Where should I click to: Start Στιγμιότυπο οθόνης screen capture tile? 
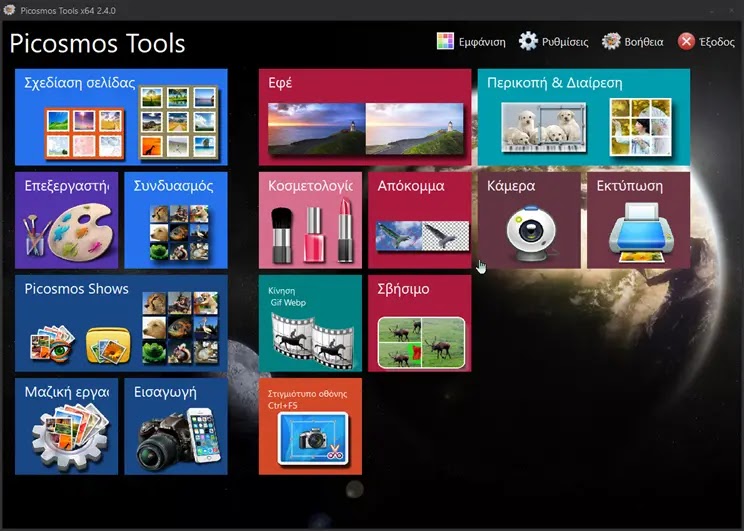coord(310,426)
